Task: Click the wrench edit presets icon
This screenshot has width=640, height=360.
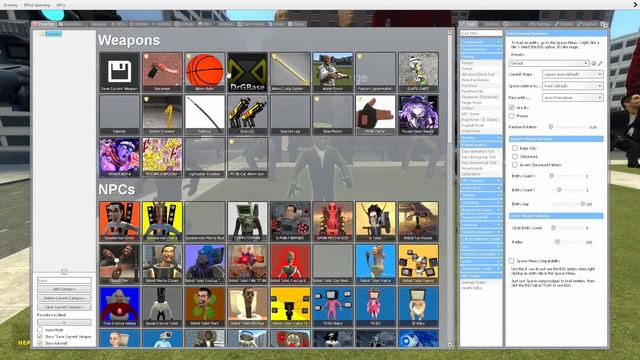Action: click(600, 63)
